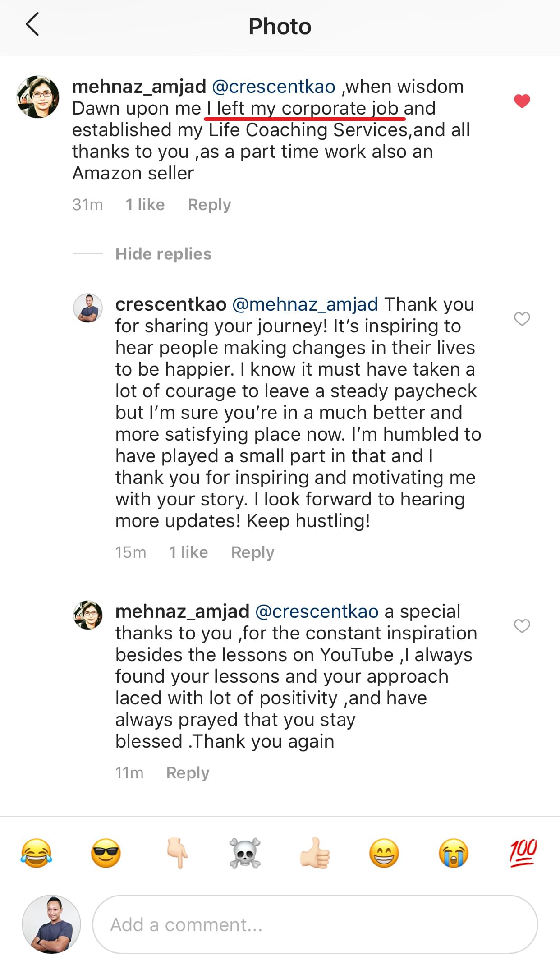Like crescentkao's reply with the heart
The width and height of the screenshot is (560, 965).
522,319
